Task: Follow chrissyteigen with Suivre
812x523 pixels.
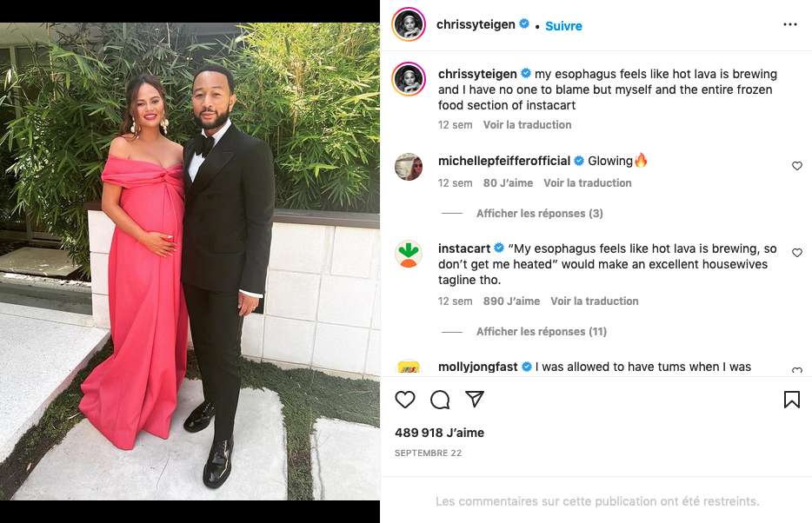Action: [563, 26]
